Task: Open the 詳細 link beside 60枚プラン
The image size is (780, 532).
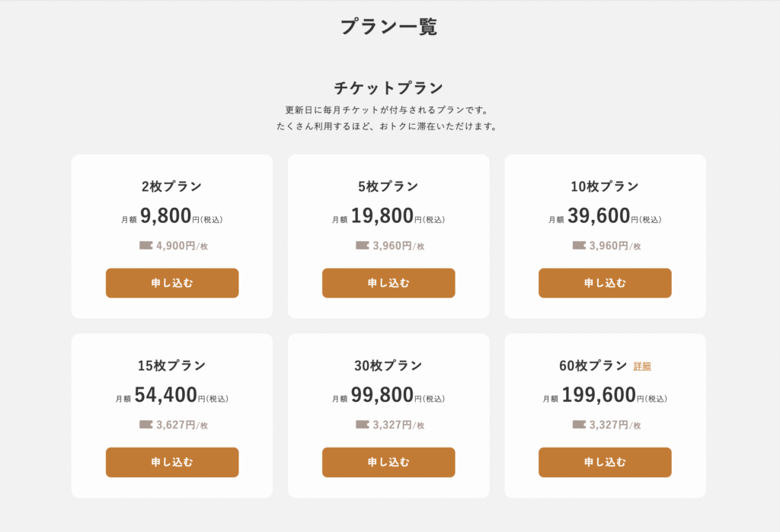Action: point(642,366)
